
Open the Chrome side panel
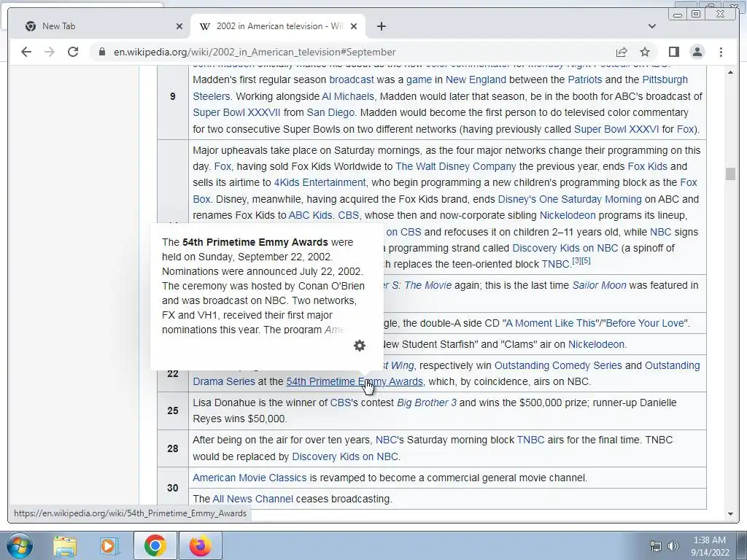click(673, 52)
